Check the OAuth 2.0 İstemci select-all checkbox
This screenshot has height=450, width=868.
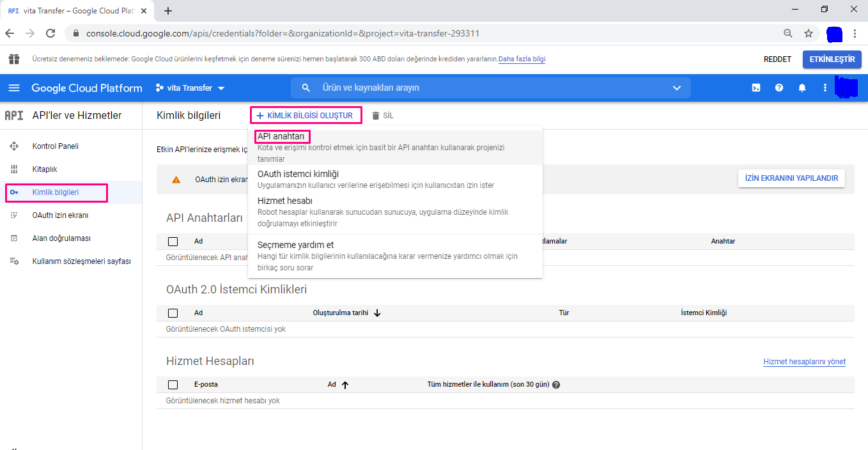(x=173, y=313)
